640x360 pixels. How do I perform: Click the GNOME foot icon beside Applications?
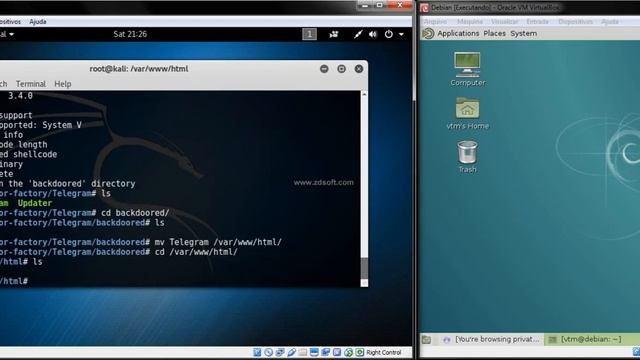coord(428,33)
